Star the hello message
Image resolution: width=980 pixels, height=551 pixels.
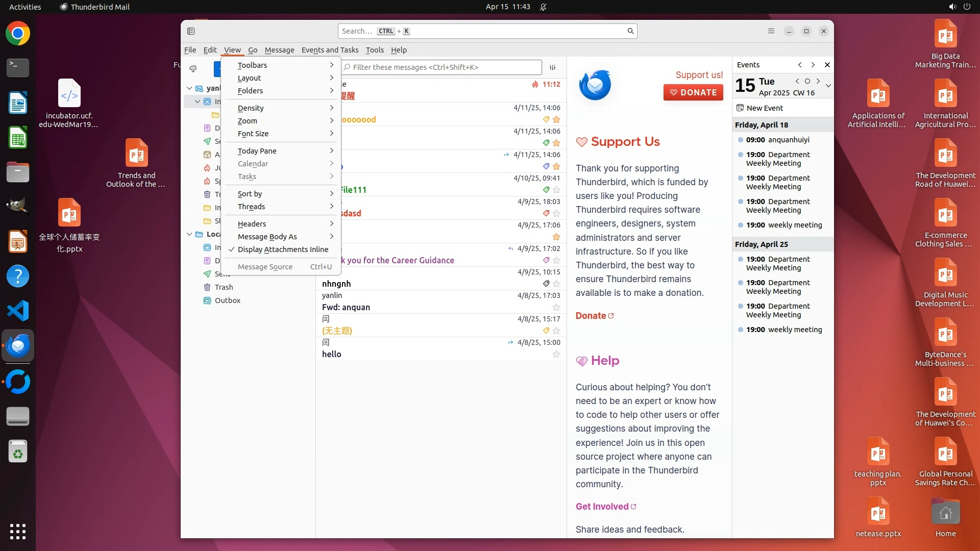556,354
